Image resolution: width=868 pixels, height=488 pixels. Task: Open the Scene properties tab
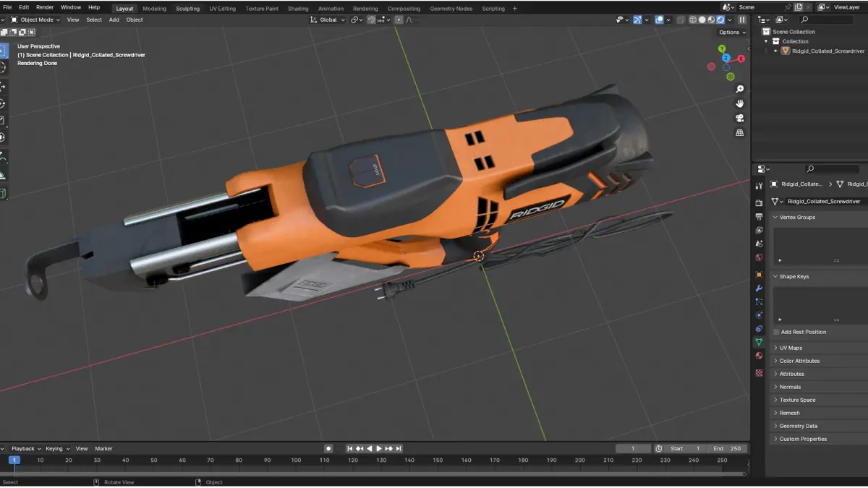pos(759,244)
